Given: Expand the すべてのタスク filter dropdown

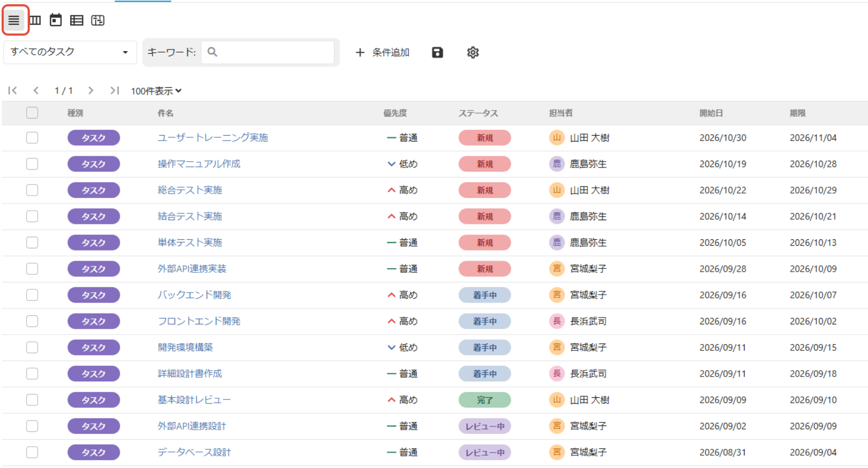Looking at the screenshot, I should pyautogui.click(x=70, y=52).
